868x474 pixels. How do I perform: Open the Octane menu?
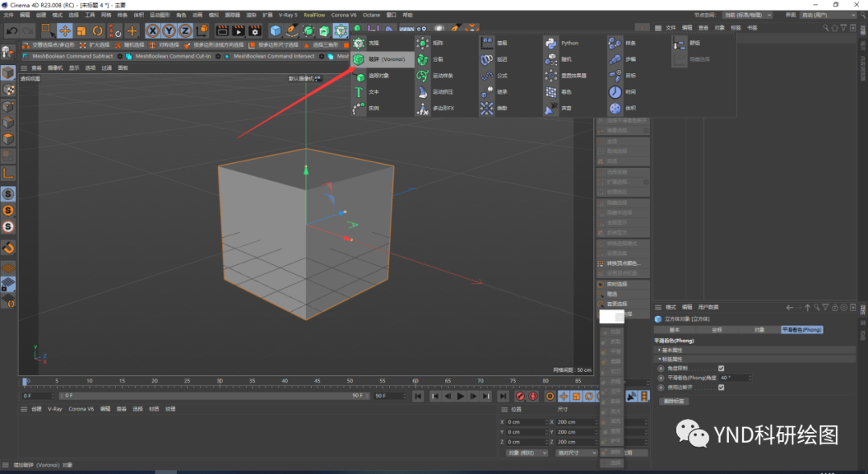[x=371, y=15]
